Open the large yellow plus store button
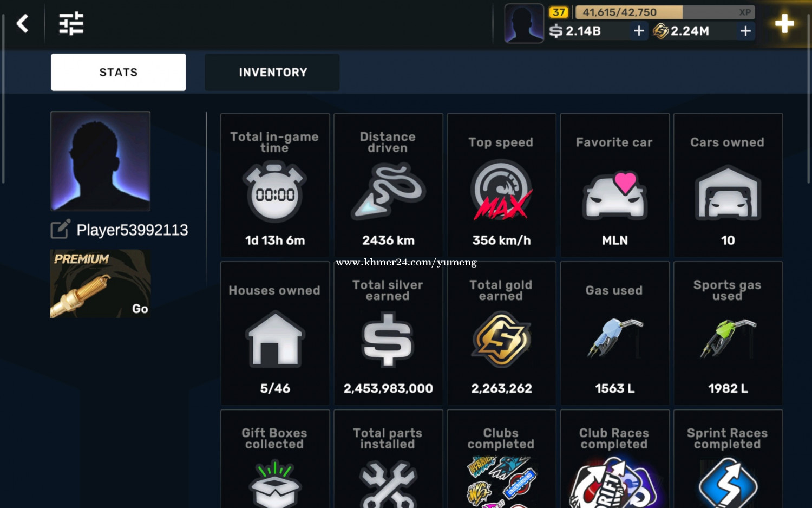 784,24
